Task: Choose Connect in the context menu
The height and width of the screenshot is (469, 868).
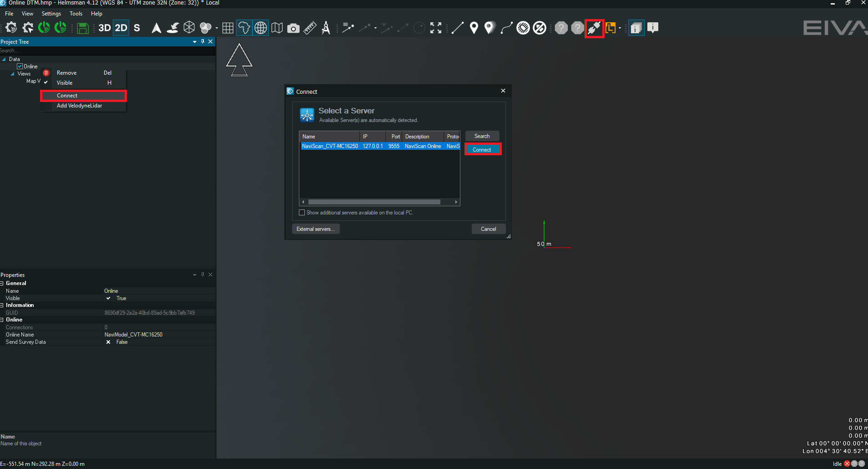Action: 84,96
